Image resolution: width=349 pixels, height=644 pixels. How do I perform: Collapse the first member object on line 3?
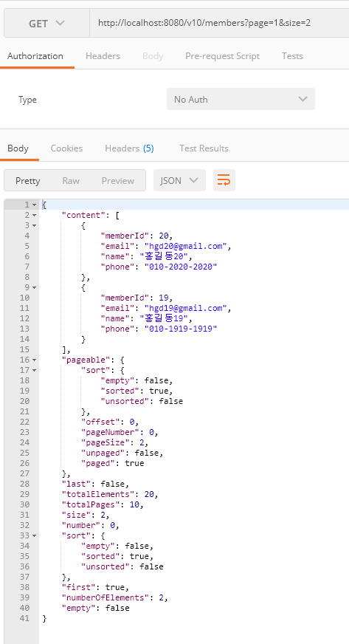[x=34, y=225]
